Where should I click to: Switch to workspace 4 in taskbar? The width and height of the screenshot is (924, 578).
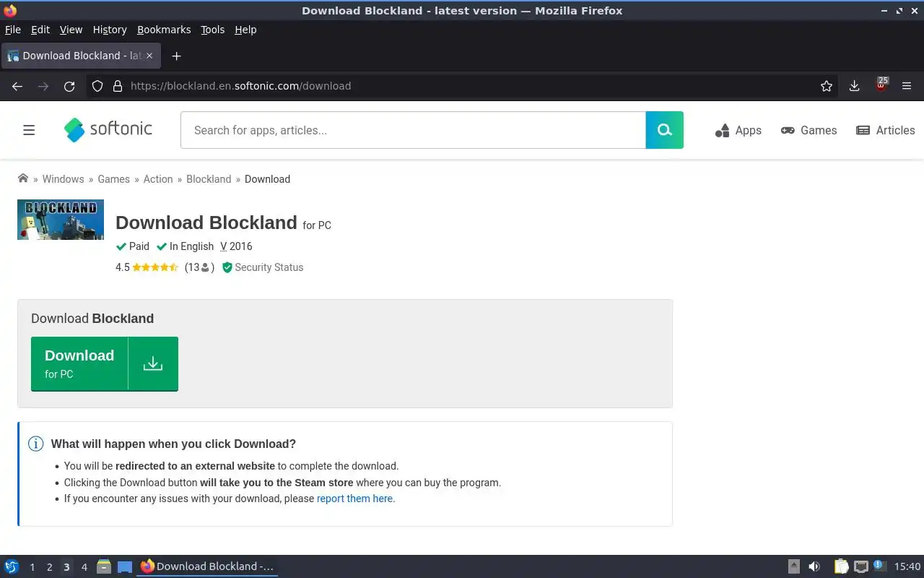(84, 567)
